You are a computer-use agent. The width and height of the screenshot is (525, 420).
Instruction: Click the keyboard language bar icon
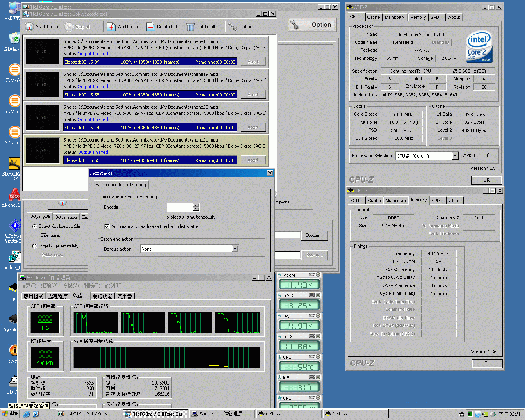coord(462,414)
